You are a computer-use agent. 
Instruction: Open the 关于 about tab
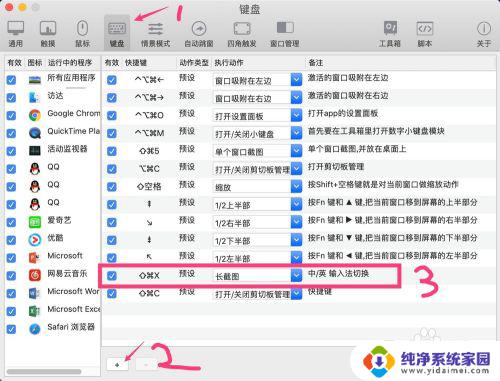click(x=484, y=34)
